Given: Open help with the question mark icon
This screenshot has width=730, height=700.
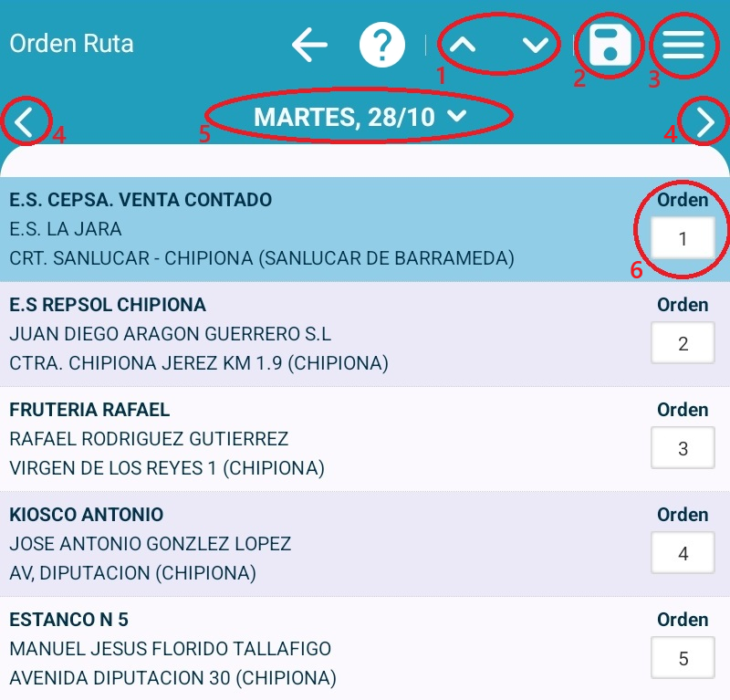Looking at the screenshot, I should (x=382, y=45).
